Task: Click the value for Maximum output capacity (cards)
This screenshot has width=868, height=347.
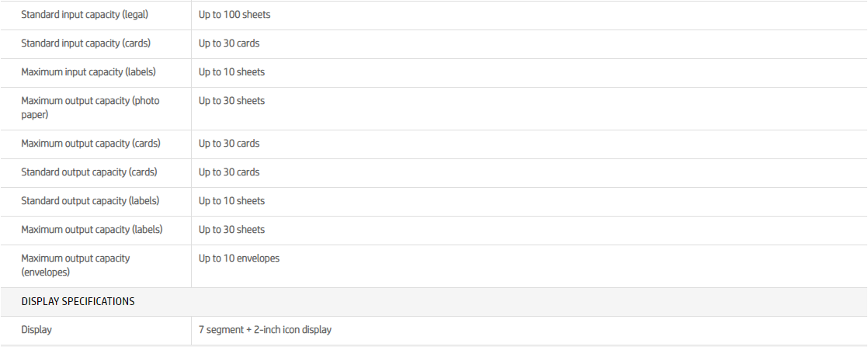Action: (229, 144)
